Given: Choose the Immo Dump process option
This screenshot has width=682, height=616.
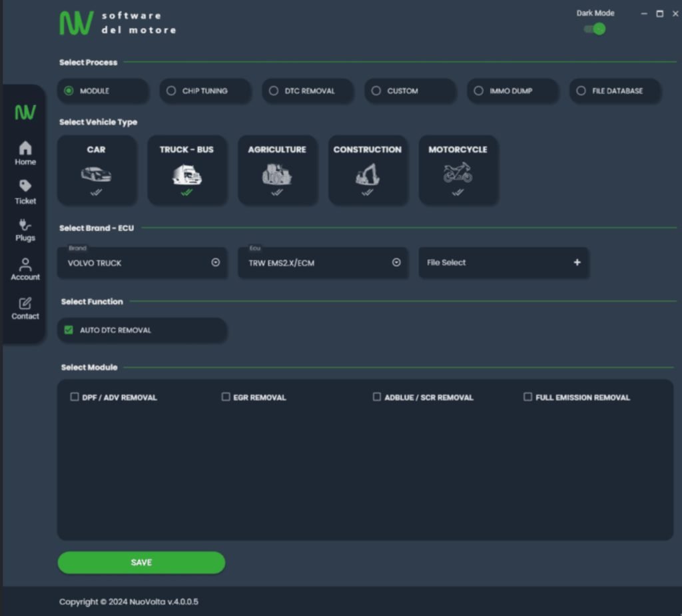Looking at the screenshot, I should point(478,91).
